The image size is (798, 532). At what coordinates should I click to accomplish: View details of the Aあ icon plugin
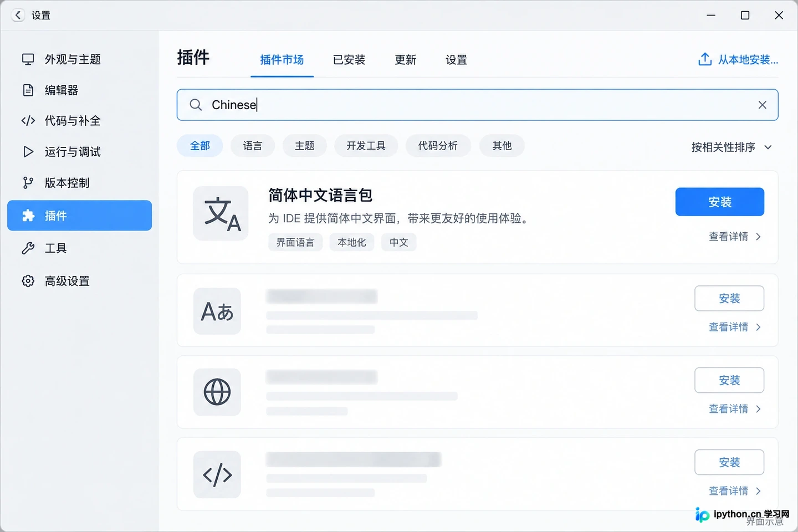tap(734, 327)
